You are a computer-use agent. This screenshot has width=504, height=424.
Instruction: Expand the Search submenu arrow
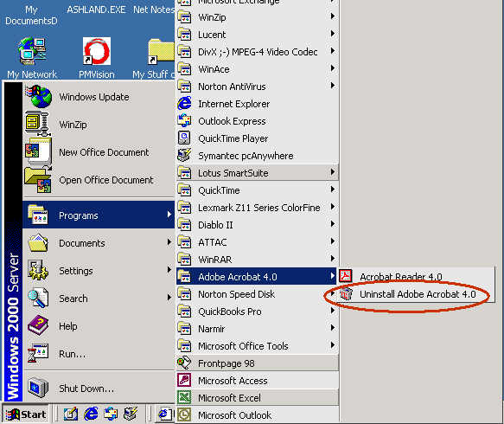(169, 298)
